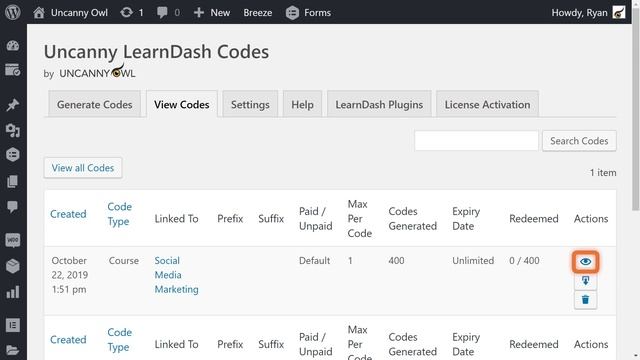Switch to the LearnDash Plugins tab
This screenshot has width=640, height=360.
(379, 104)
